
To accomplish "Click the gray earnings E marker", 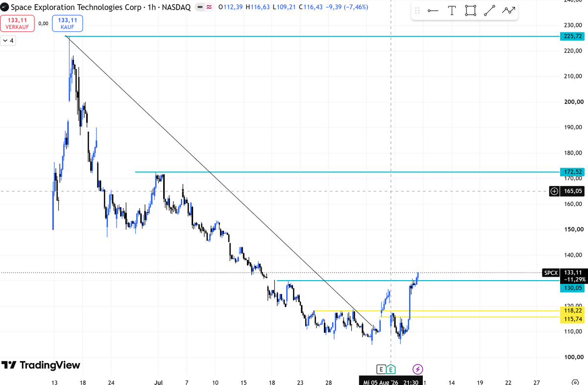I will [x=380, y=369].
